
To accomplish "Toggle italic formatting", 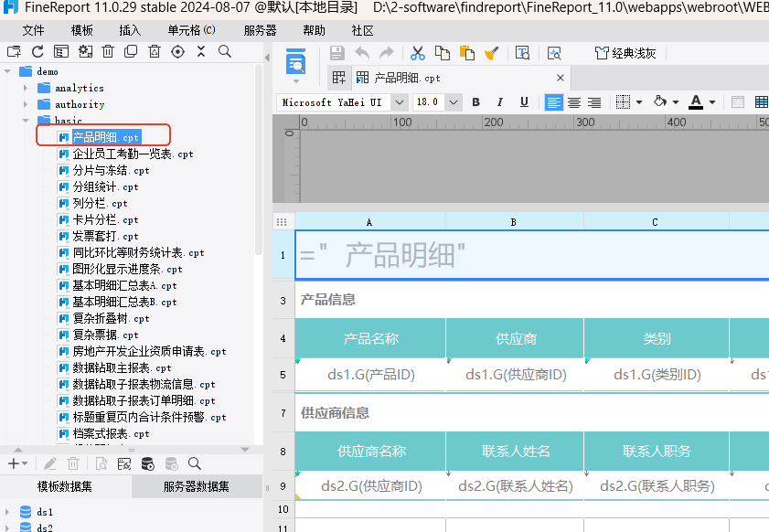I will [500, 102].
